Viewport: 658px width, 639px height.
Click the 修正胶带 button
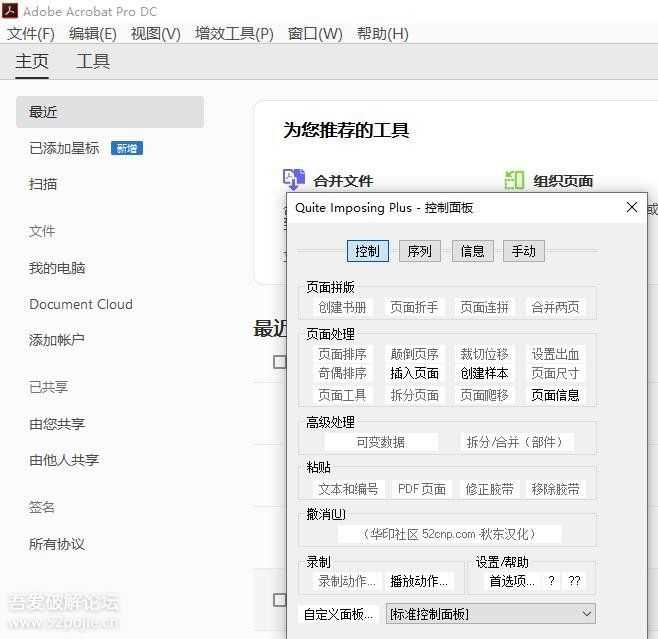coord(489,489)
